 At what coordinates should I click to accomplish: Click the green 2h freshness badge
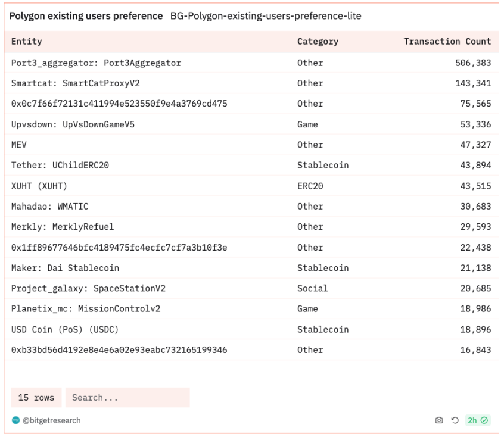coord(478,420)
